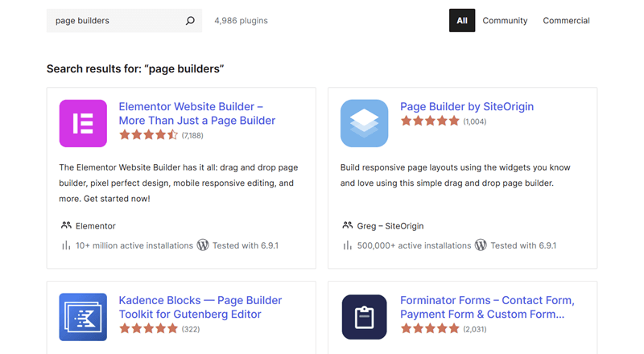Click the WordPress logo in Elementor card
The width and height of the screenshot is (644, 354).
pos(203,245)
